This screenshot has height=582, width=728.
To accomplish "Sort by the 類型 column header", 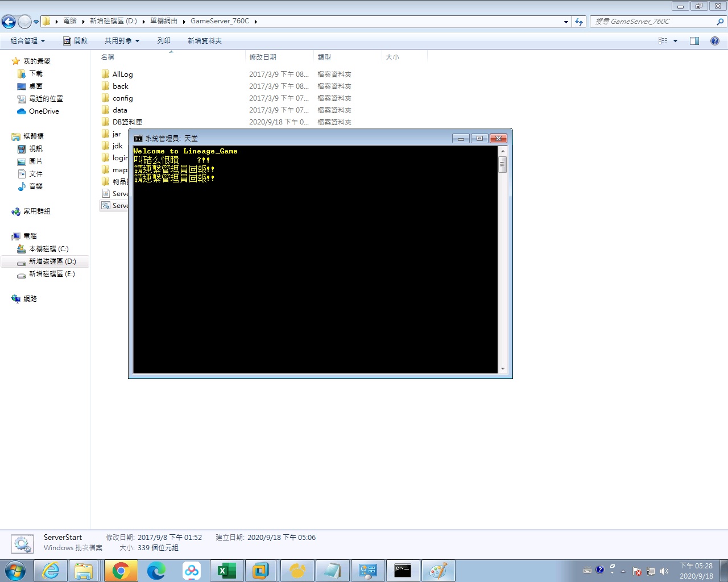I will point(348,57).
